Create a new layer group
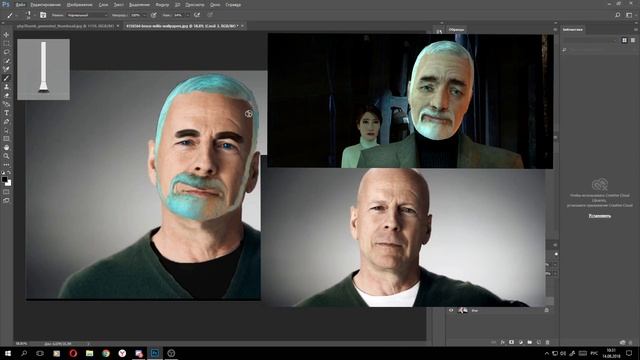This screenshot has height=360, width=640. (529, 342)
